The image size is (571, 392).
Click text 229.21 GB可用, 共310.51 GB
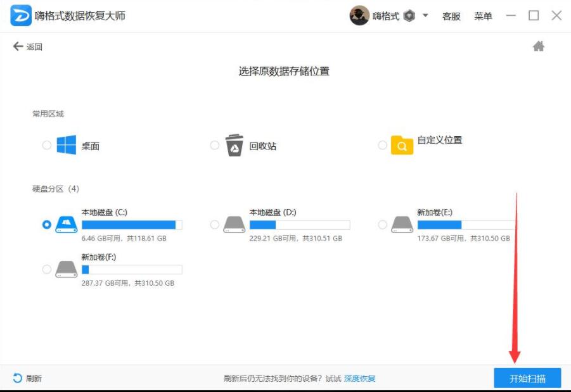[296, 238]
